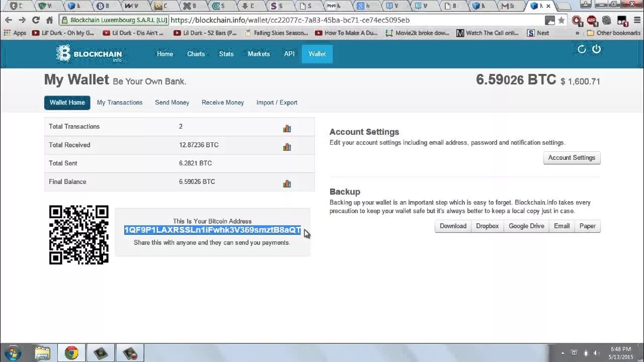The height and width of the screenshot is (362, 644).
Task: Open File Explorer from the taskbar
Action: pos(43,353)
